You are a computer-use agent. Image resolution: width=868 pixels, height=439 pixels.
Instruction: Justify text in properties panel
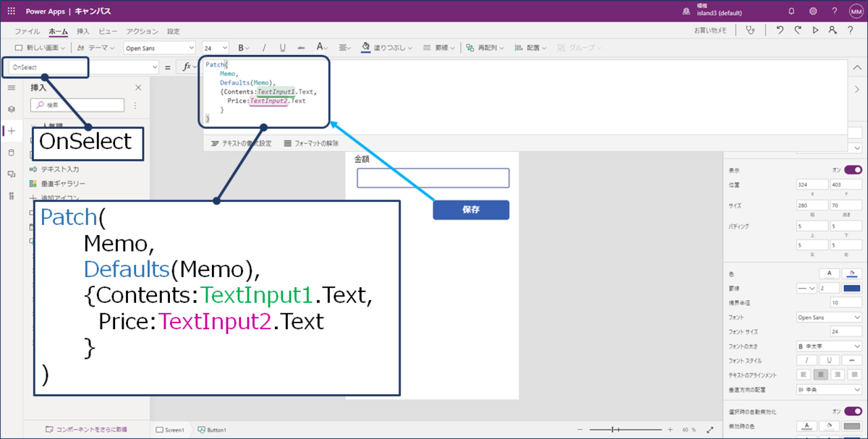click(854, 375)
